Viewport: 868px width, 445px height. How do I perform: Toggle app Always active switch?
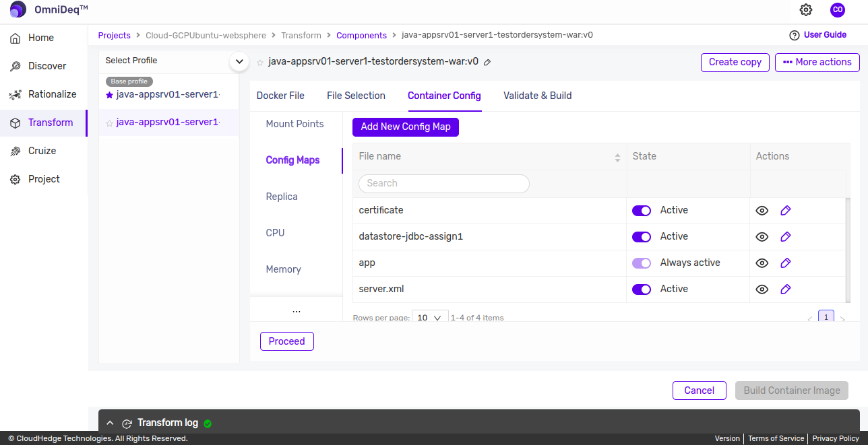point(642,263)
